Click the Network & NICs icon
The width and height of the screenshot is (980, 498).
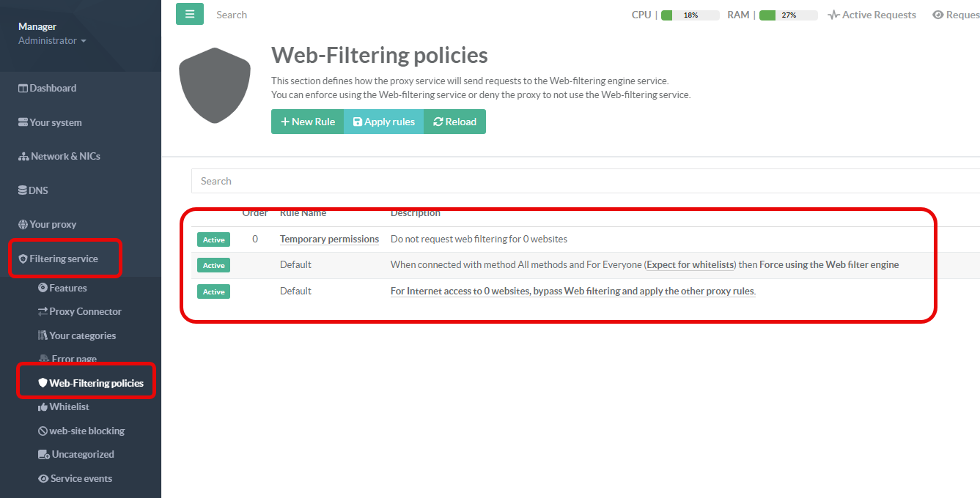coord(23,157)
